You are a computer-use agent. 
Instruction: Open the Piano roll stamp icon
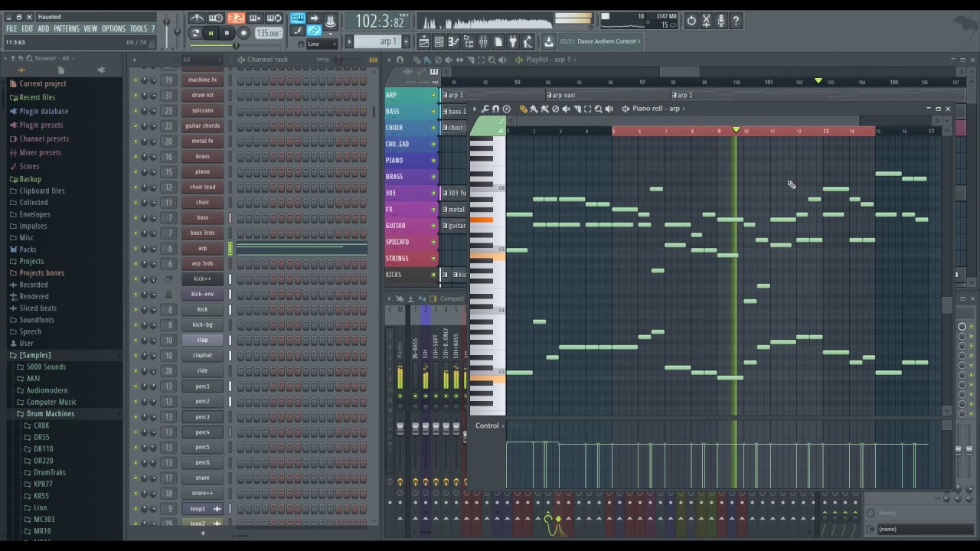[x=506, y=109]
